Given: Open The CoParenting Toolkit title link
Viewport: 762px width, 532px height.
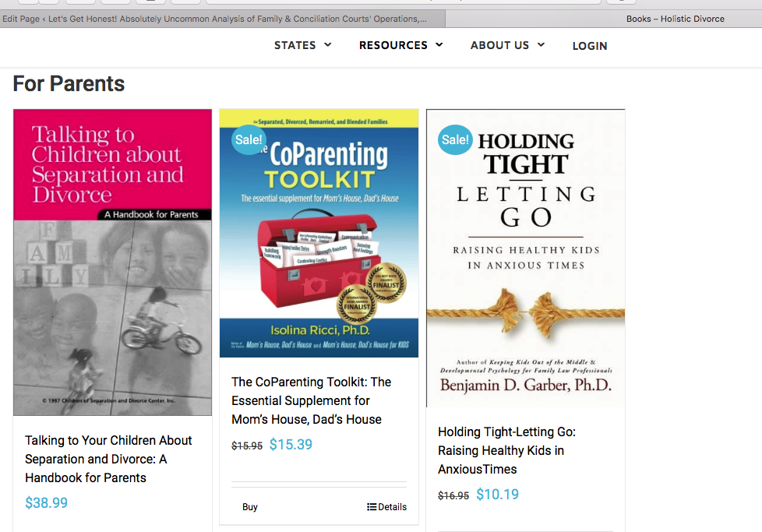Looking at the screenshot, I should click(311, 401).
